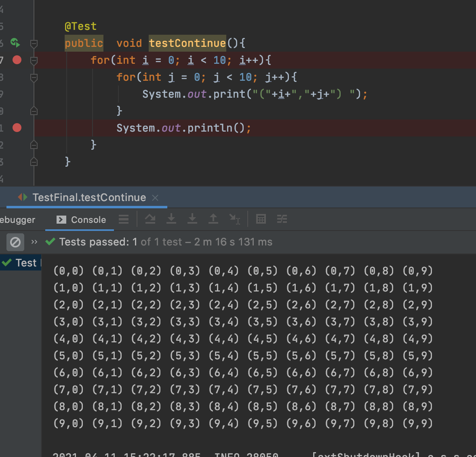Click fold end marker at outer loop closing brace
This screenshot has width=476, height=457.
click(34, 145)
